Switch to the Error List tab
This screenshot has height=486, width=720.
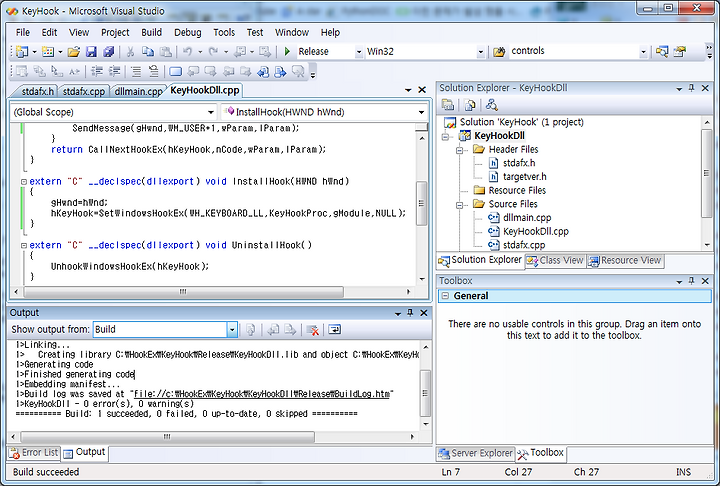point(34,452)
